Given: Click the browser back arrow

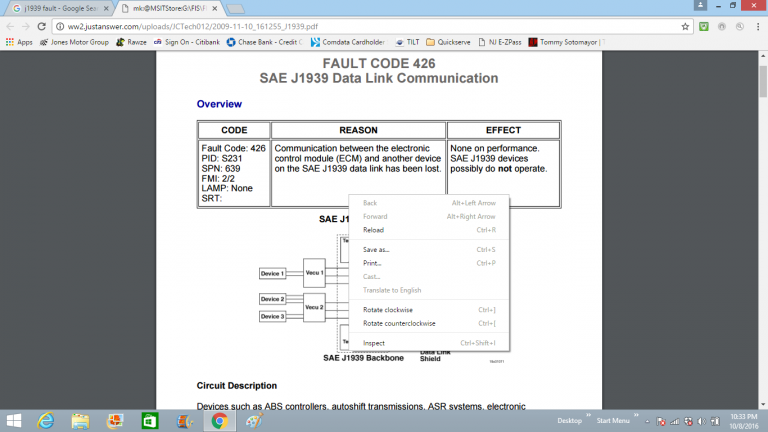Looking at the screenshot, I should (11, 25).
